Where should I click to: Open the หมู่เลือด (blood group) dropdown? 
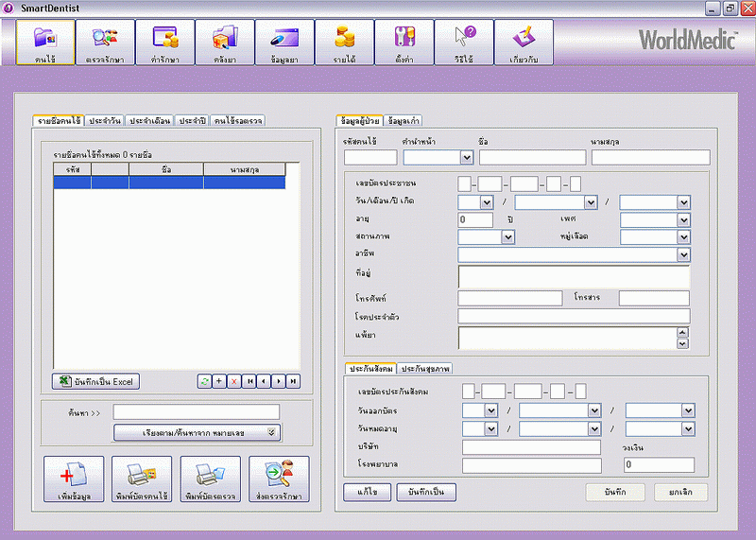pos(683,237)
